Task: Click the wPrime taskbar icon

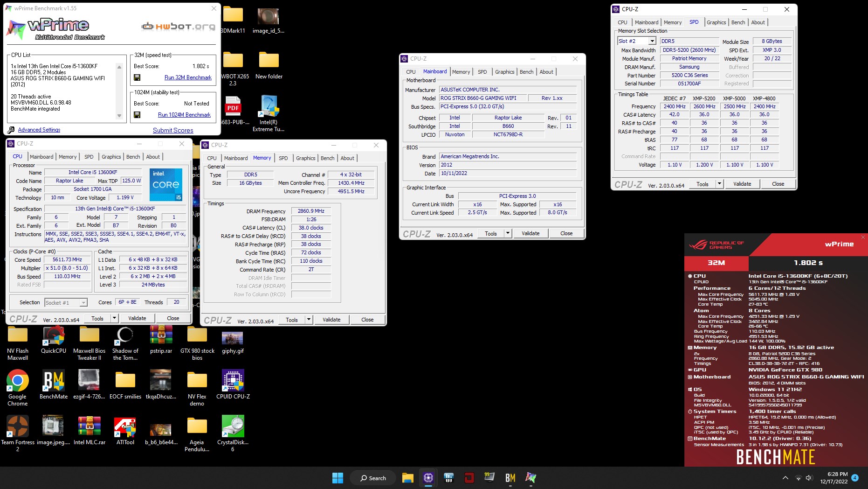Action: pos(531,478)
